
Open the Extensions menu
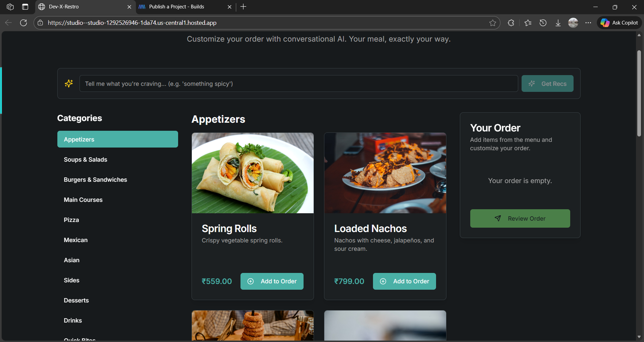tap(511, 23)
